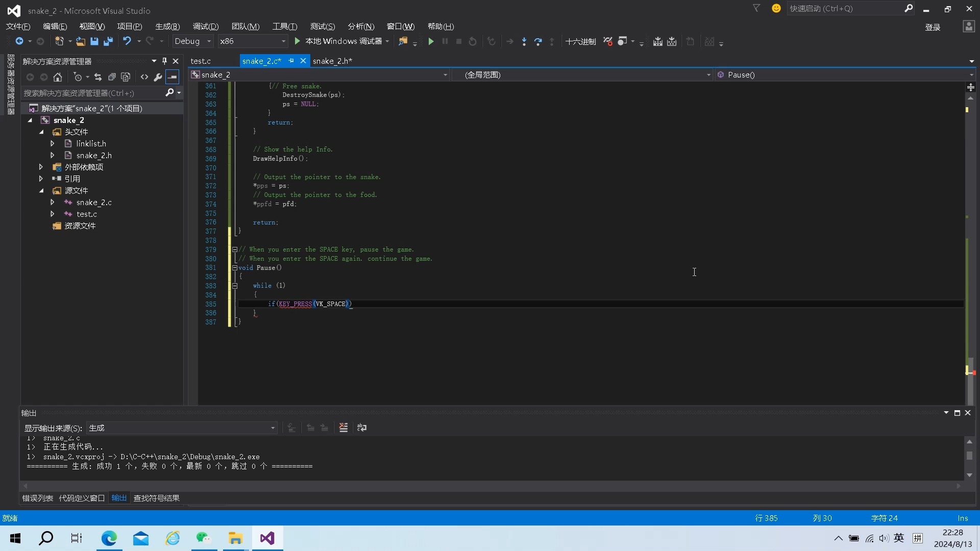Build the solution using first build icon

click(x=658, y=41)
